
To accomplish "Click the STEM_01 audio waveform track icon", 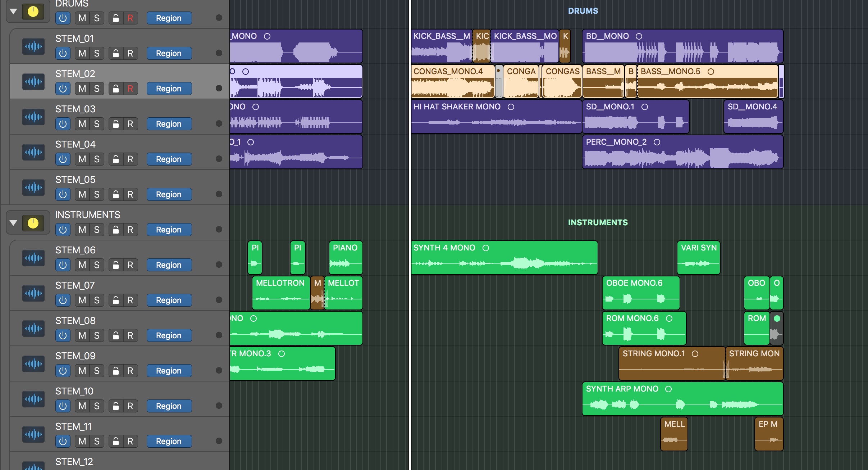I will (33, 46).
